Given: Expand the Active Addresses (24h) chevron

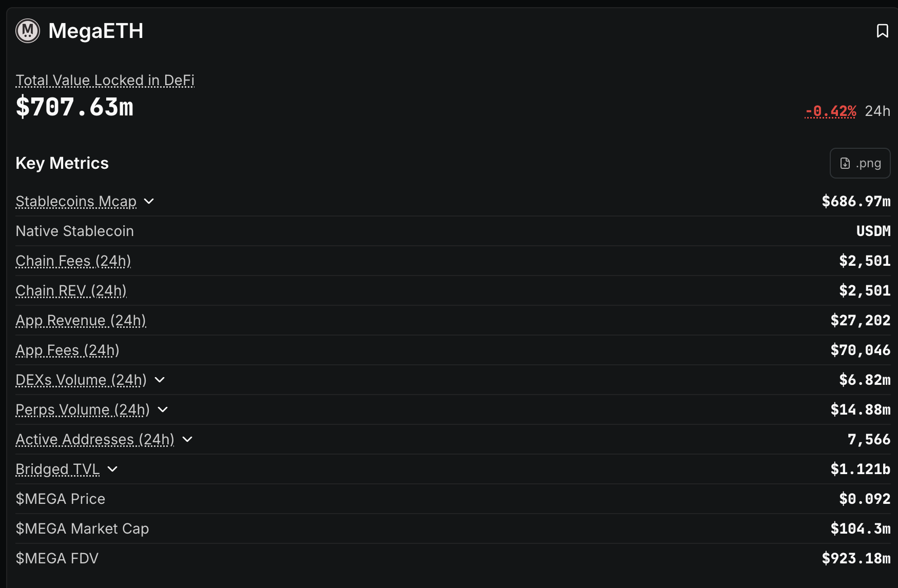Looking at the screenshot, I should click(x=187, y=439).
